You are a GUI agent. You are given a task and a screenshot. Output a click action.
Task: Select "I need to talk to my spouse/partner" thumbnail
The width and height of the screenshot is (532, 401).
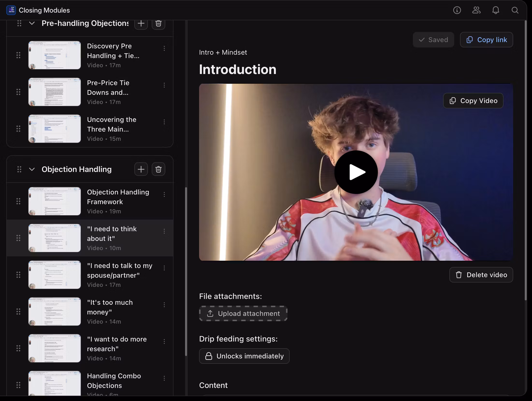[55, 275]
